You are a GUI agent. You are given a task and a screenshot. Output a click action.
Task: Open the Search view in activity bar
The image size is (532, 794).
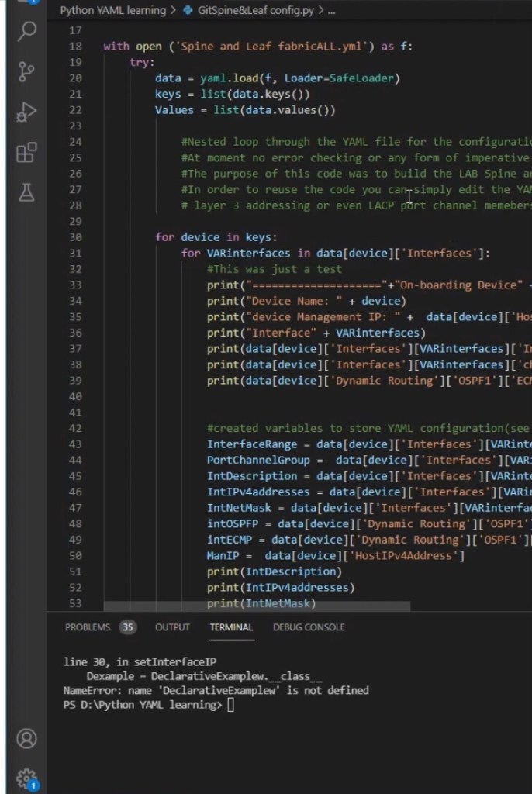(27, 31)
